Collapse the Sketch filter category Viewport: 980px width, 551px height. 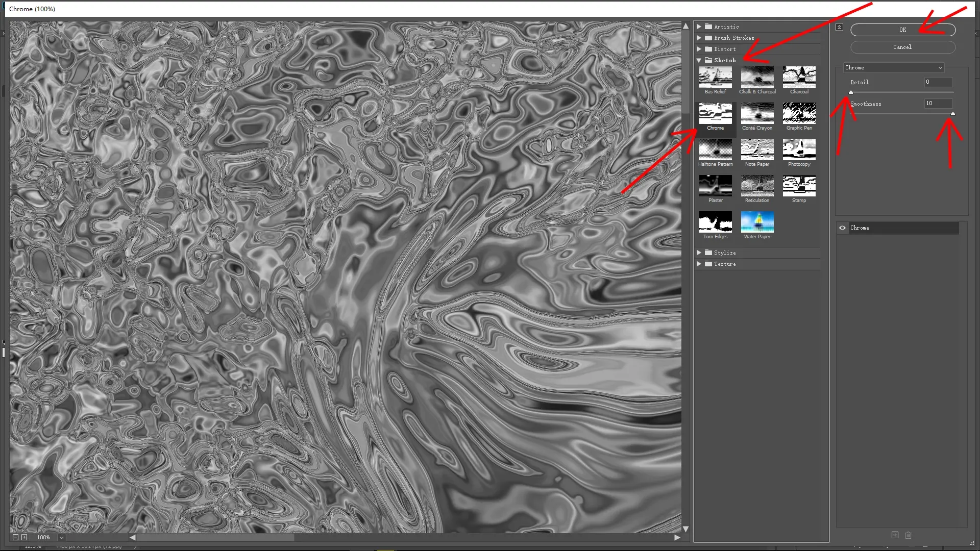point(699,60)
